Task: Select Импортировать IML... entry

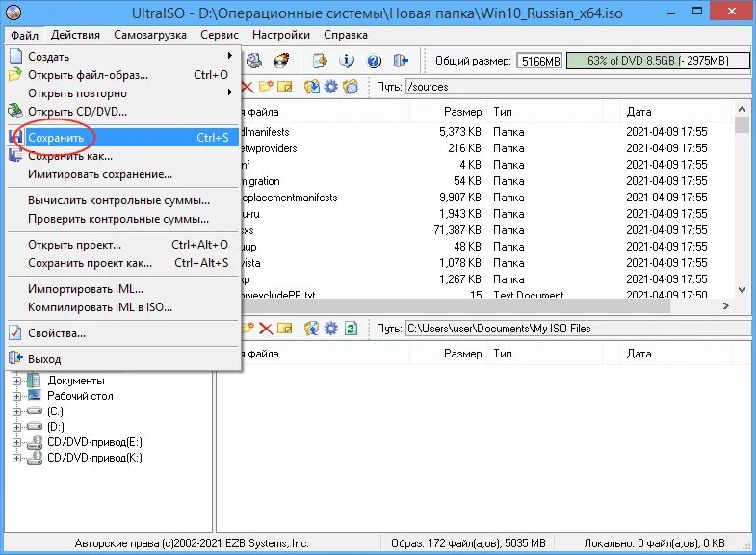Action: [123, 289]
